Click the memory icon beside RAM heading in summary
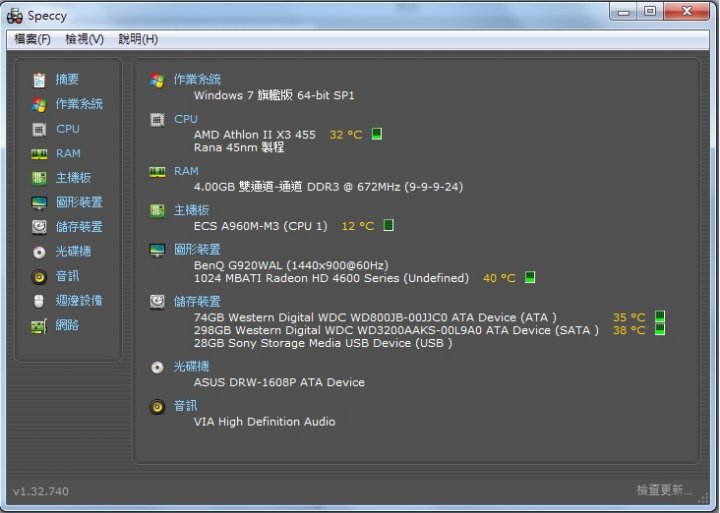 coord(157,172)
